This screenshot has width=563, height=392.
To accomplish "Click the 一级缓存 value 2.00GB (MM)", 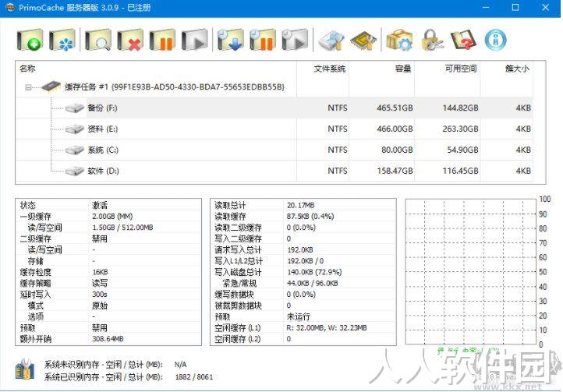I will (x=112, y=217).
